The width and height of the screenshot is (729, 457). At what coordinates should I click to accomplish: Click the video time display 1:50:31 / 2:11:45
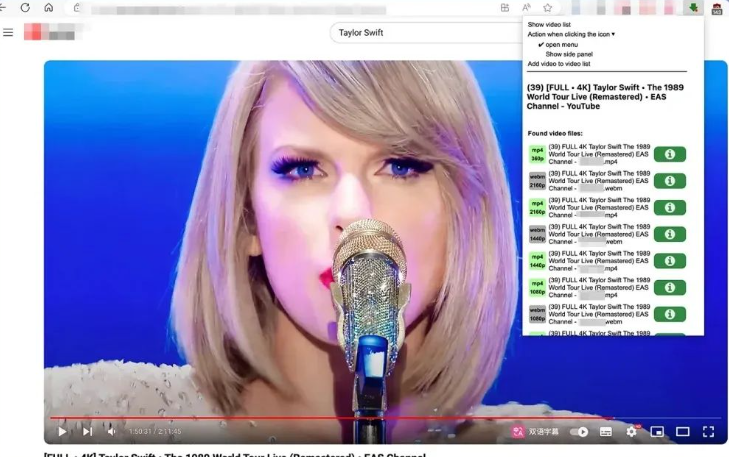[155, 431]
